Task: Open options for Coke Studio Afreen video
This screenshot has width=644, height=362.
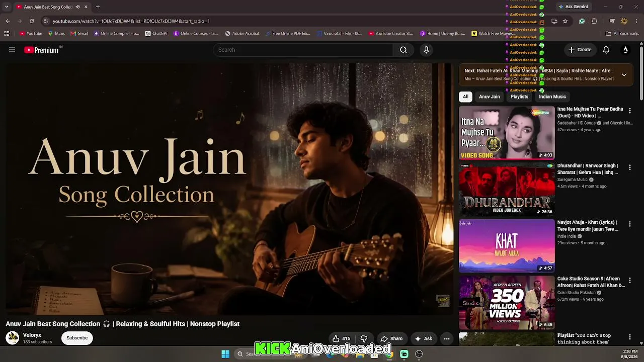Action: (x=629, y=281)
